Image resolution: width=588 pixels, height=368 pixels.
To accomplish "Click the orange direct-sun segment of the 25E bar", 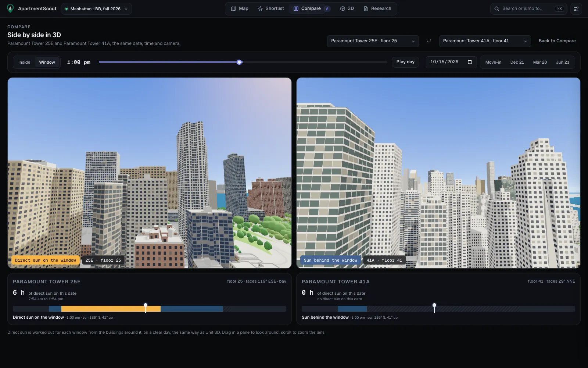I will (111, 309).
